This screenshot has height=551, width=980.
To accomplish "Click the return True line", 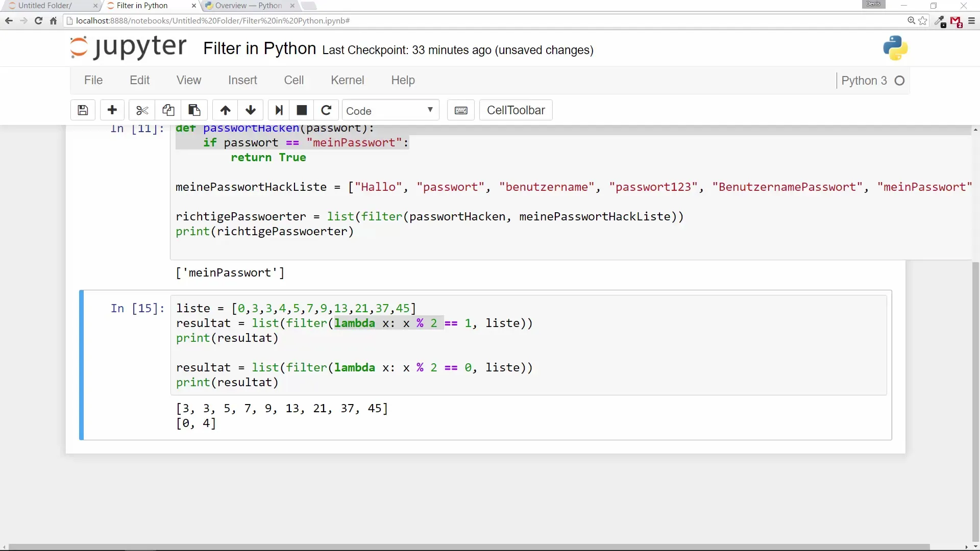I will (x=268, y=158).
